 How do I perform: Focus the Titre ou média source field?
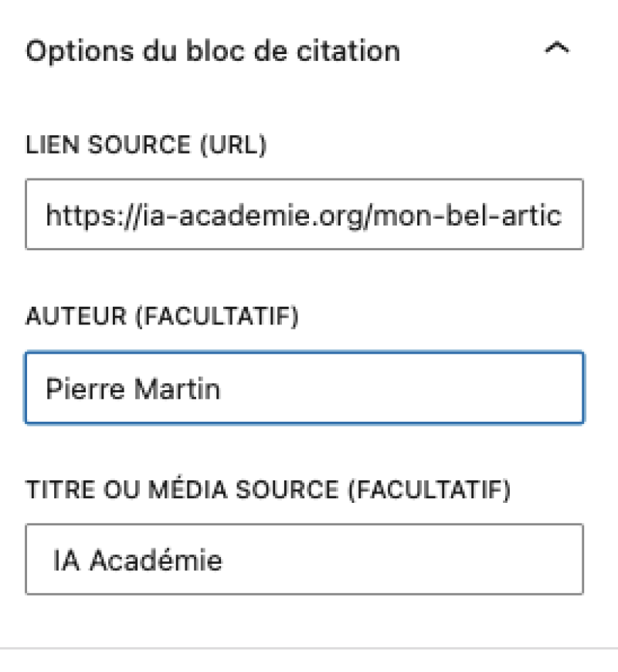coord(304,560)
